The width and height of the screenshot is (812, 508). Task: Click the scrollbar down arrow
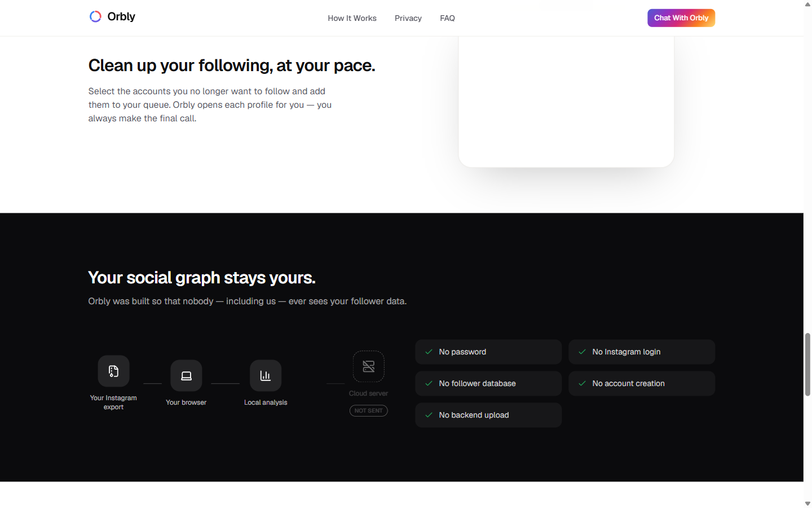pyautogui.click(x=807, y=503)
